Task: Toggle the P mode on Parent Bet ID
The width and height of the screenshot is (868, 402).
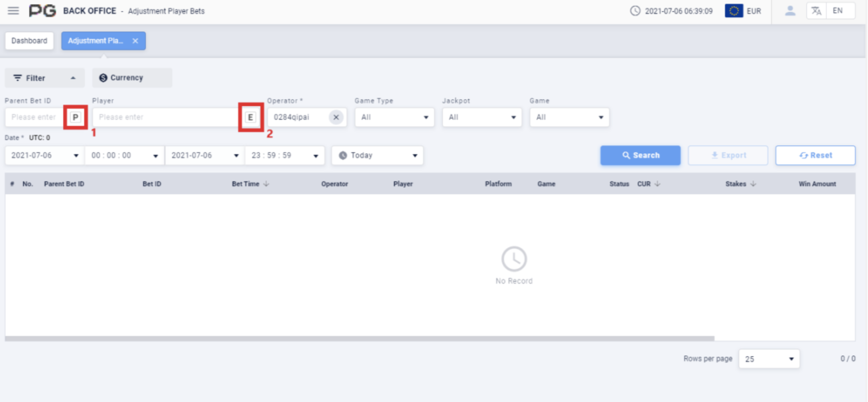Action: pos(75,117)
